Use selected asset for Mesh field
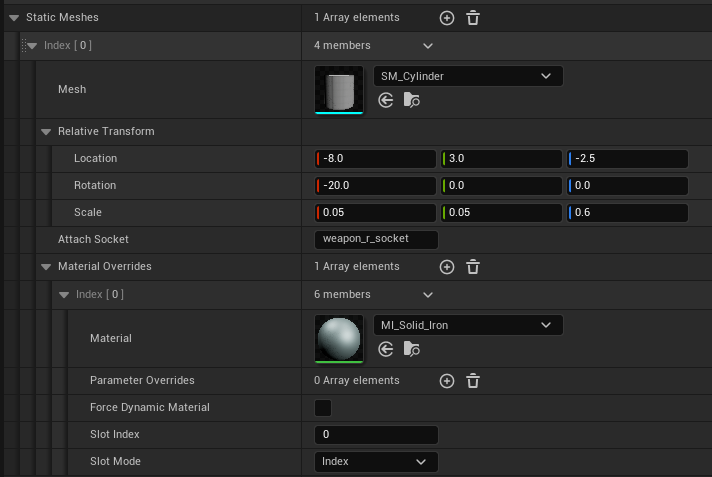The height and width of the screenshot is (477, 712). [x=386, y=100]
